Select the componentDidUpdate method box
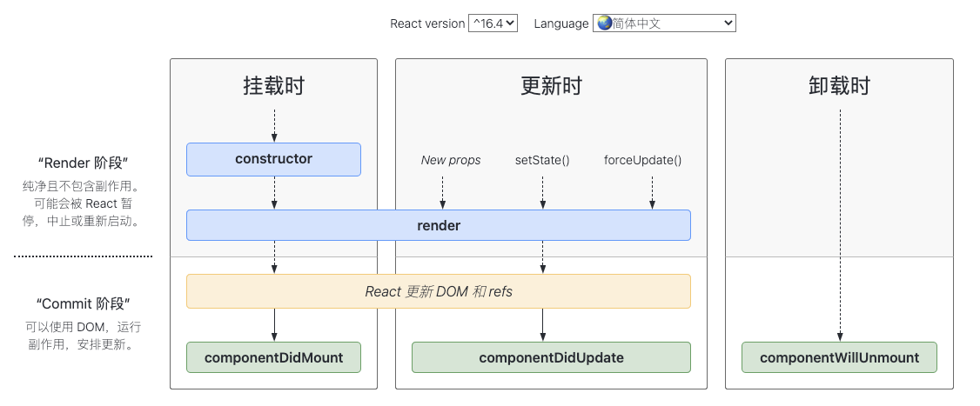980x406 pixels. 551,357
